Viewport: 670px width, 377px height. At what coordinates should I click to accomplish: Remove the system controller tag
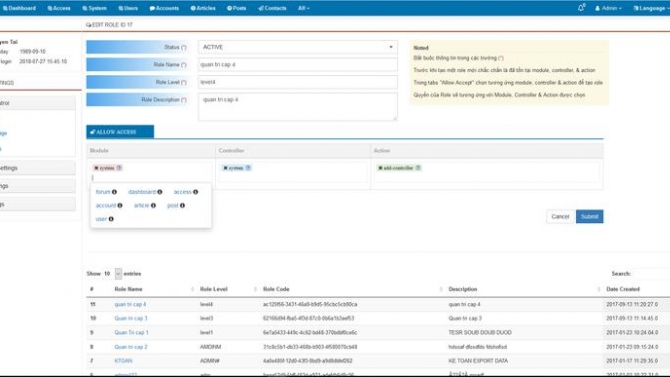(x=225, y=168)
